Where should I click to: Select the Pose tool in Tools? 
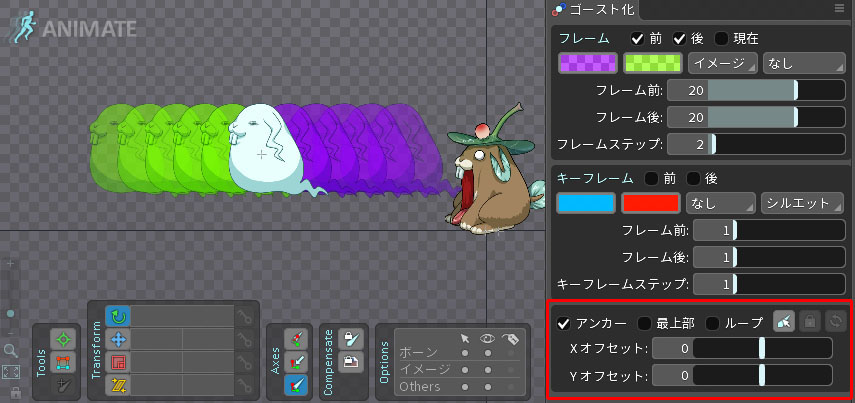point(63,339)
